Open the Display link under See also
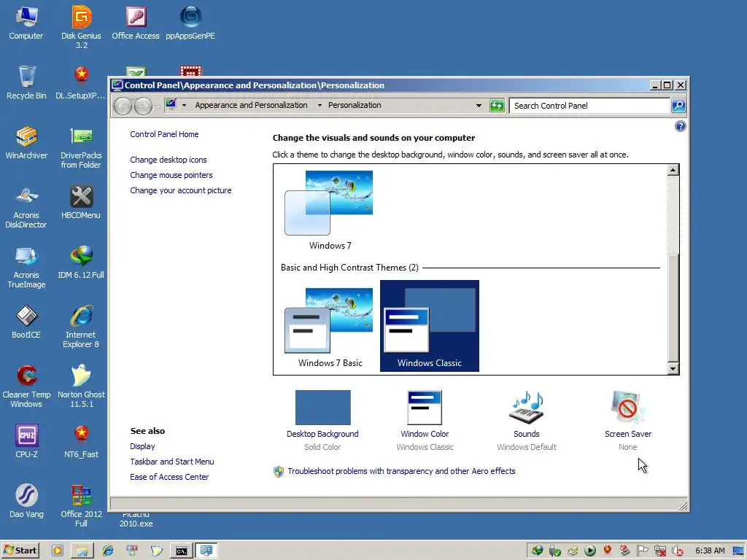 click(142, 446)
